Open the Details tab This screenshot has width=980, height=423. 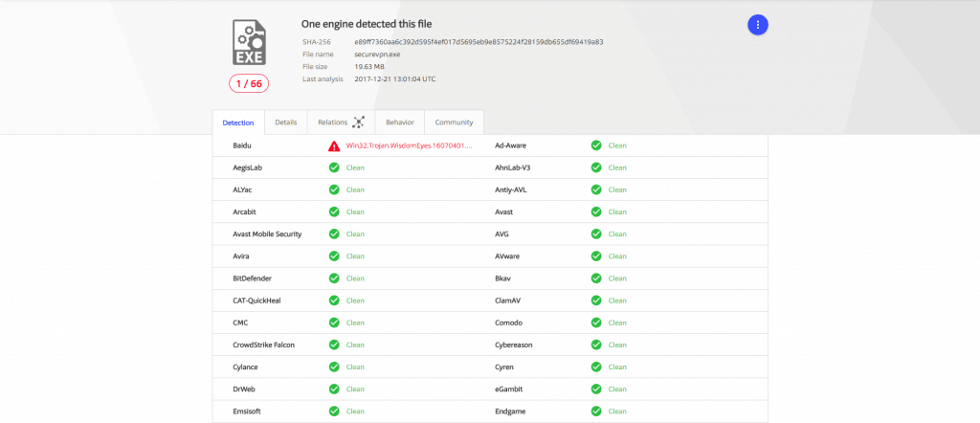tap(285, 122)
